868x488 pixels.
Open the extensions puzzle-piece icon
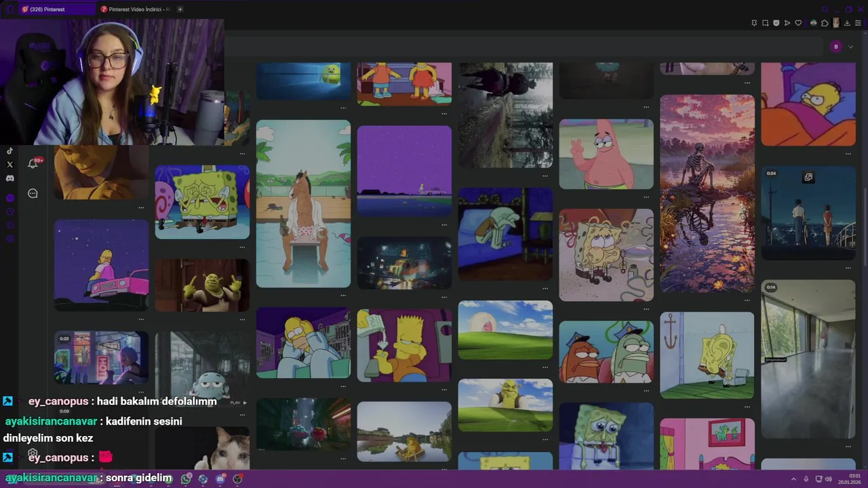(x=825, y=23)
